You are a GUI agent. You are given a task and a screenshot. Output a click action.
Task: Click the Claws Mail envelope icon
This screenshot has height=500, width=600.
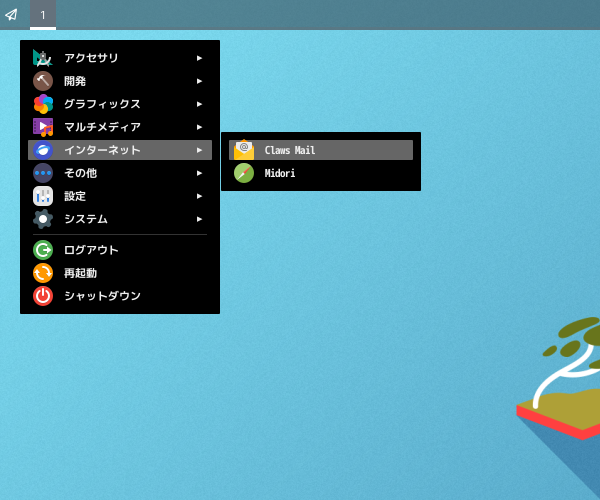(244, 150)
